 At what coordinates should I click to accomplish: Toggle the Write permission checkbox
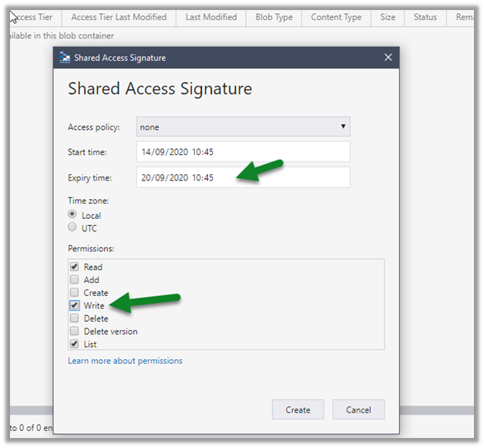73,306
